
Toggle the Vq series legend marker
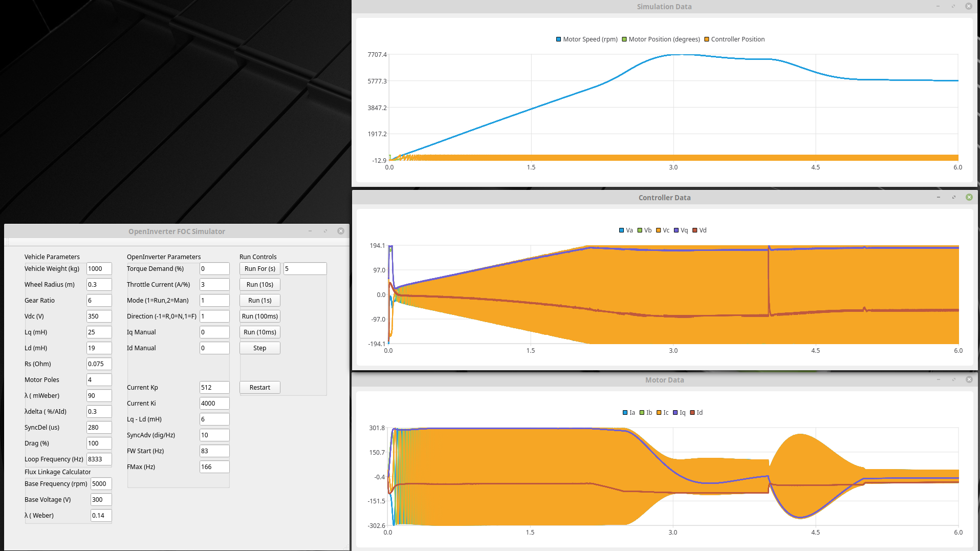pyautogui.click(x=677, y=230)
